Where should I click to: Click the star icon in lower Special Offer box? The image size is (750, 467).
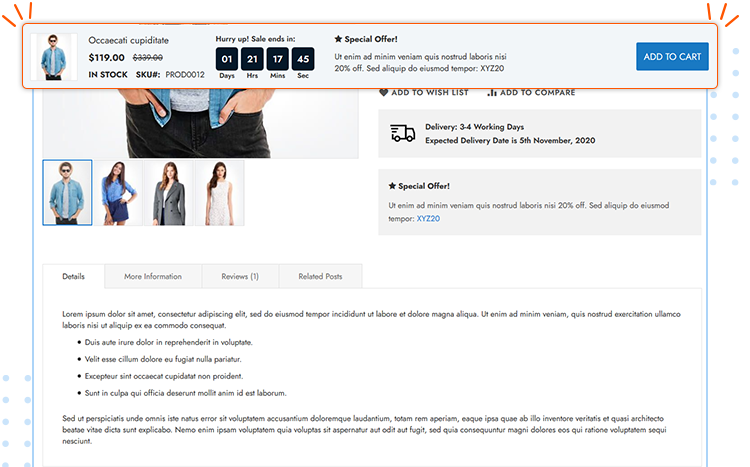[392, 186]
